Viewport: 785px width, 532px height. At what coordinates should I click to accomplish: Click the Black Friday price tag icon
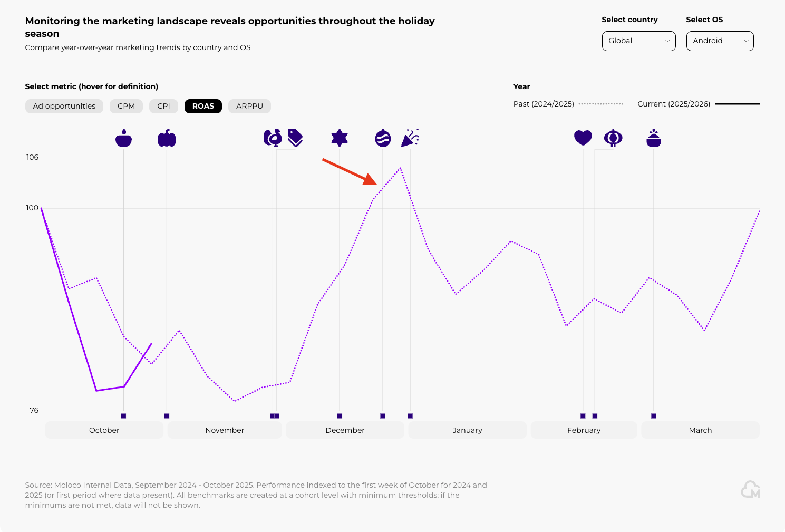coord(295,138)
